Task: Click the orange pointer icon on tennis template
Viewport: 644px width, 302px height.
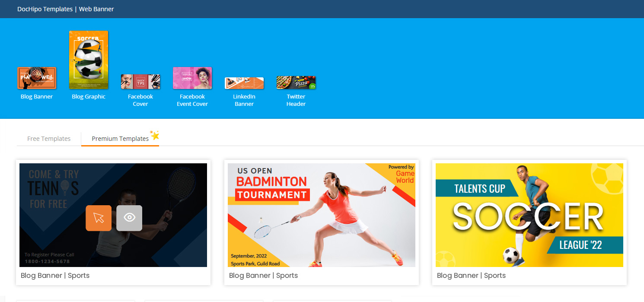Action: tap(99, 218)
